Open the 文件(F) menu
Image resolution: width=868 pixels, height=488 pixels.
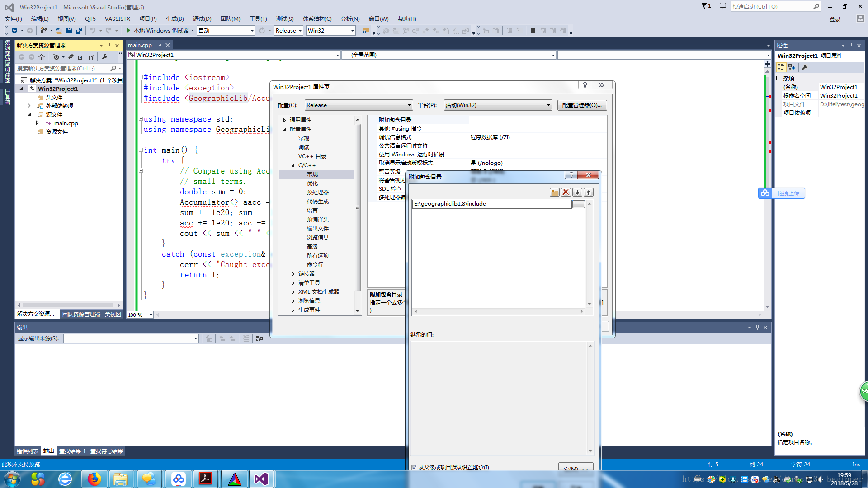(x=13, y=19)
